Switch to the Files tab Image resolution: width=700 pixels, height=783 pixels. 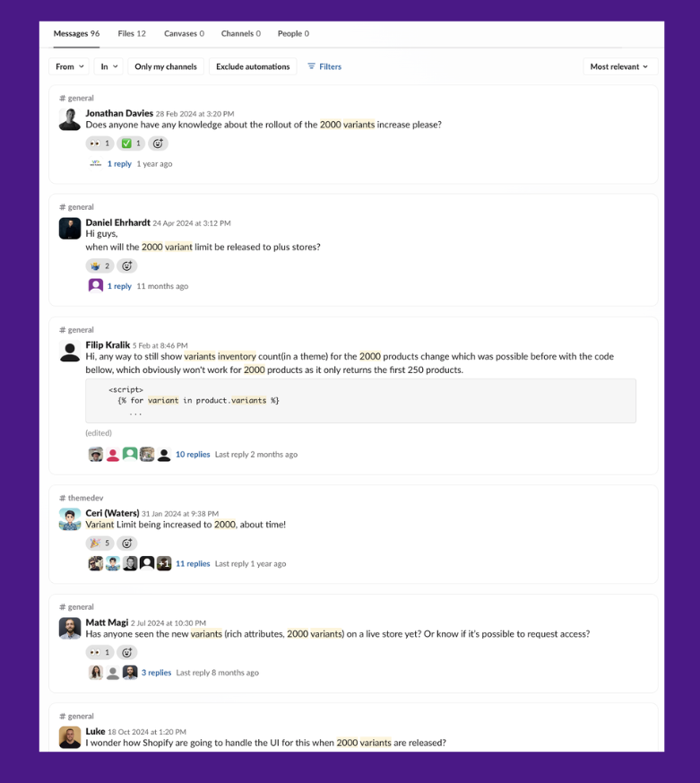(x=132, y=33)
